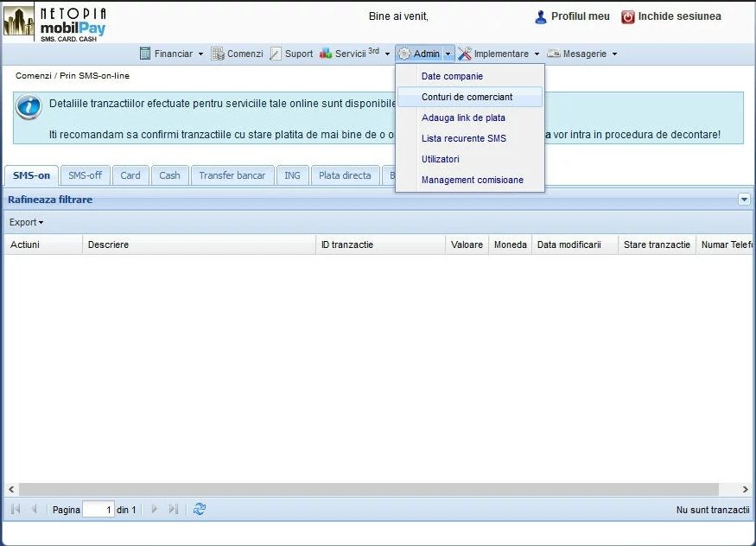The image size is (756, 546).
Task: Jump to last page in pager
Action: point(174,510)
